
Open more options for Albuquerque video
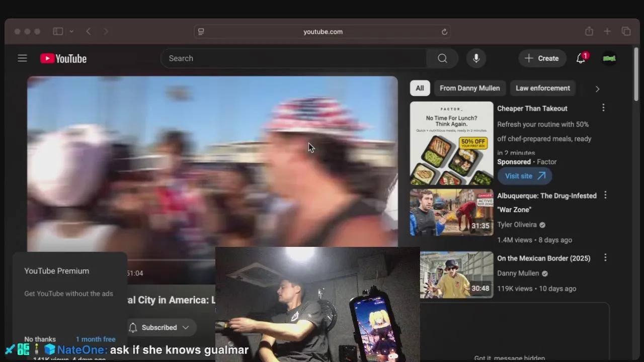coord(605,195)
